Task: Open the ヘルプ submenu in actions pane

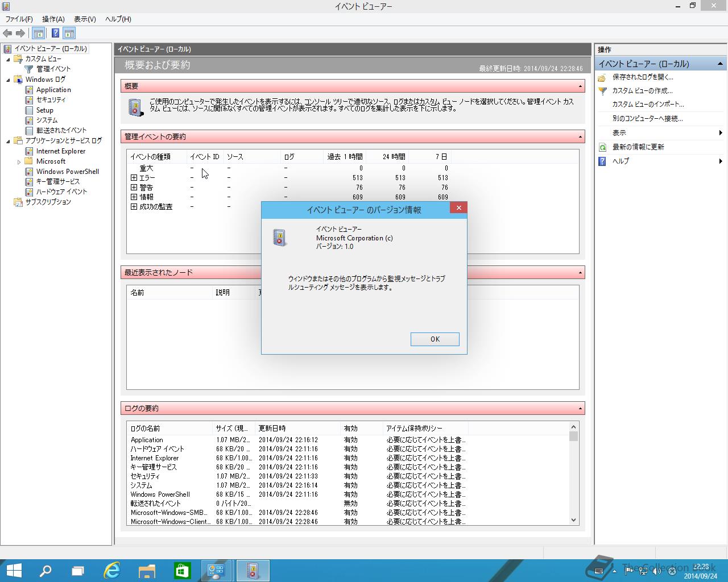Action: pos(660,161)
